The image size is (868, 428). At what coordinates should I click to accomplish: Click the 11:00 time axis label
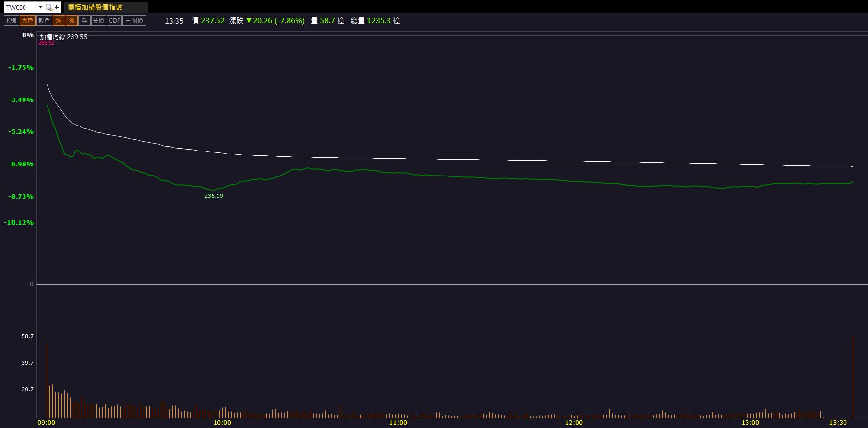click(398, 423)
